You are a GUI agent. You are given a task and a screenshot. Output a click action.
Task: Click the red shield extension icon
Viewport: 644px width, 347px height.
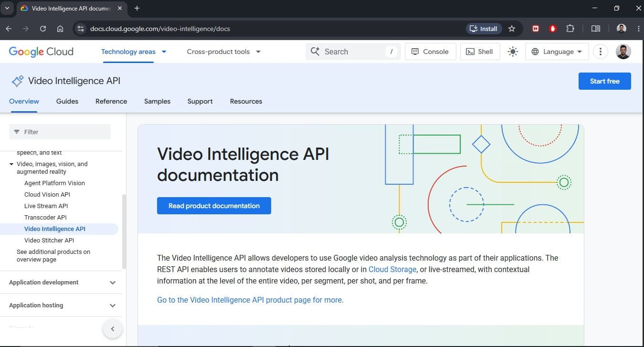coord(553,29)
